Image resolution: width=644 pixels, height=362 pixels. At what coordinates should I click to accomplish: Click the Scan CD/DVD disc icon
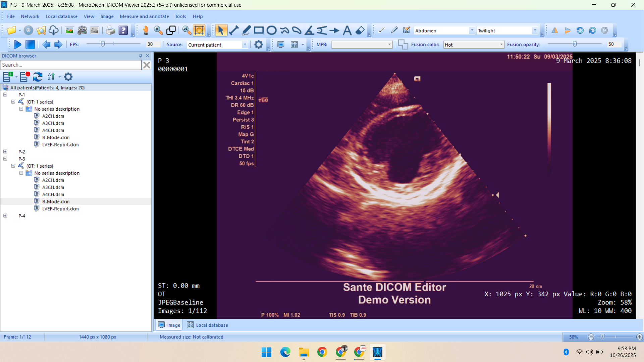pos(29,31)
